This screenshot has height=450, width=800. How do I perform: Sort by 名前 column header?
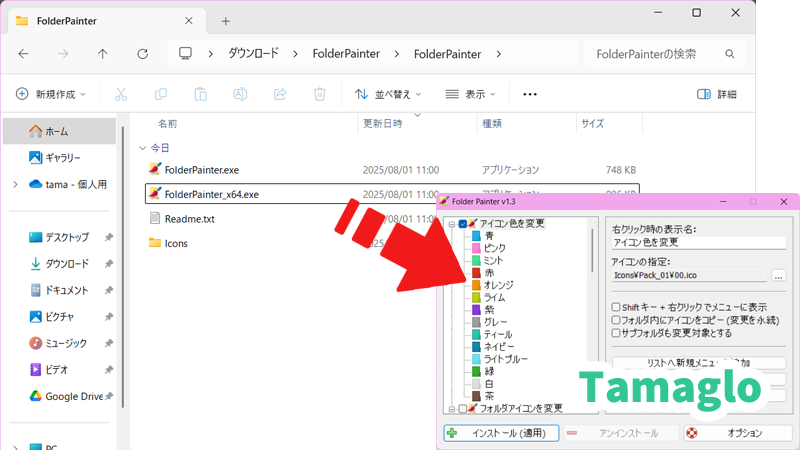pos(167,123)
